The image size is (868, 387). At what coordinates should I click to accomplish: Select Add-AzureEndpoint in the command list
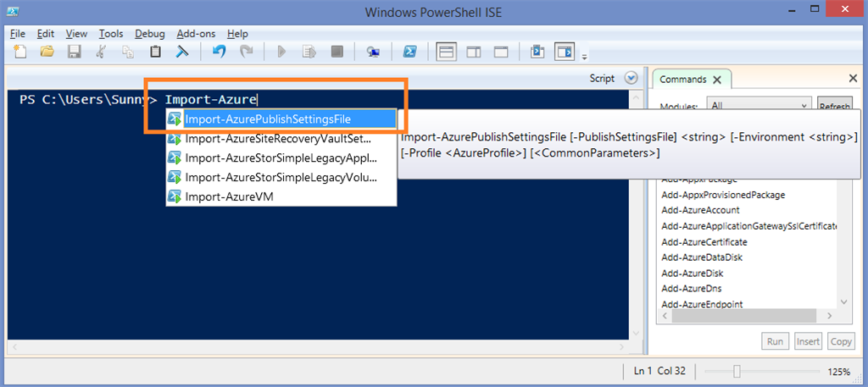(x=702, y=303)
